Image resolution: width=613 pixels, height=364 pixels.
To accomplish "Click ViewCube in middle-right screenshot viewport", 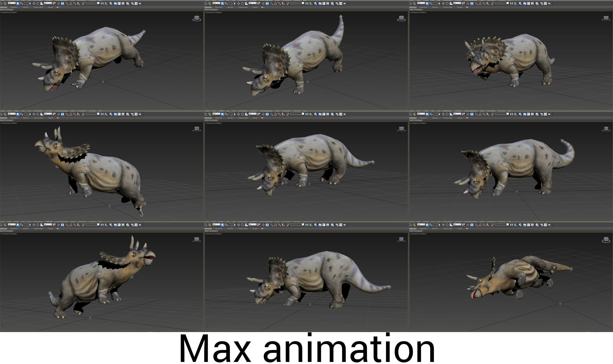I will point(606,129).
